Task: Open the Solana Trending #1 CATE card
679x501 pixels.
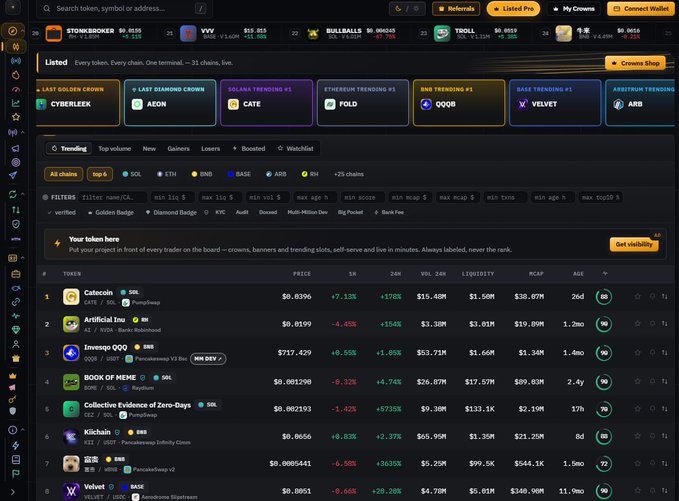Action: pos(266,103)
